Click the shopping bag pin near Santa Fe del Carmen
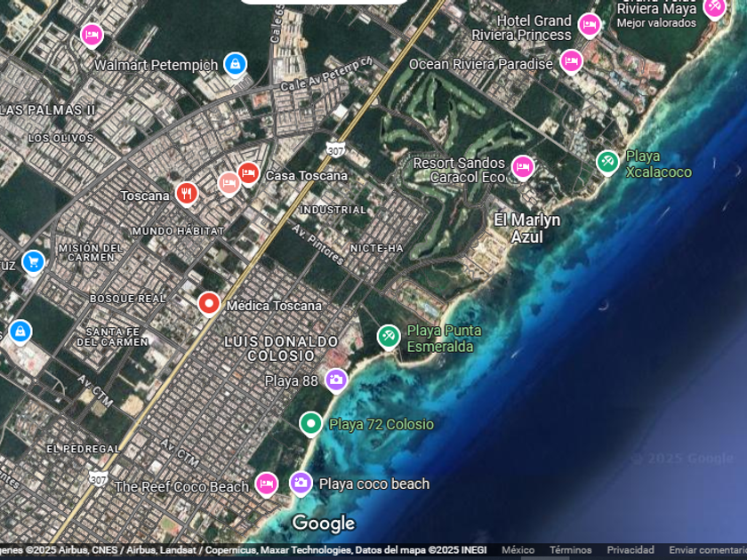Screen dimensions: 747x560 20,332
